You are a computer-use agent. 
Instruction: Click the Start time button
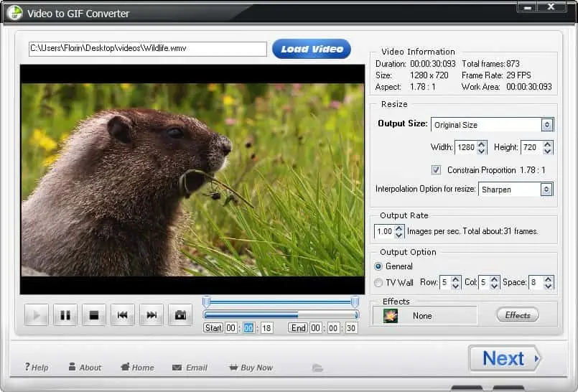pyautogui.click(x=213, y=328)
